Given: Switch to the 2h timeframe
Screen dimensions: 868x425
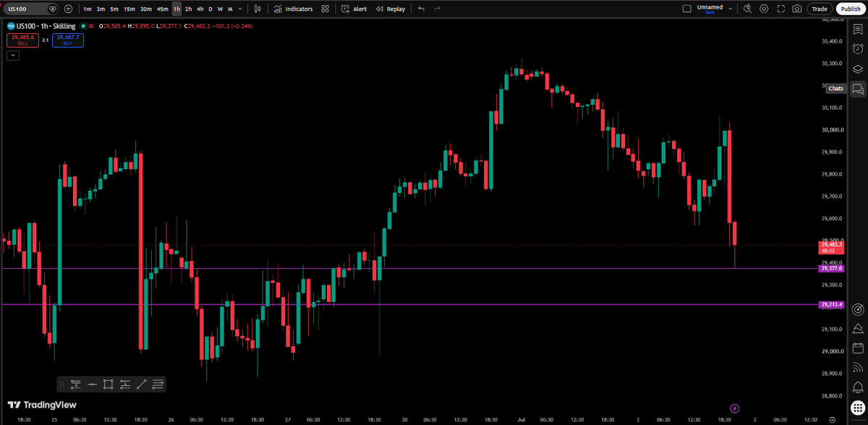Looking at the screenshot, I should click(x=188, y=9).
